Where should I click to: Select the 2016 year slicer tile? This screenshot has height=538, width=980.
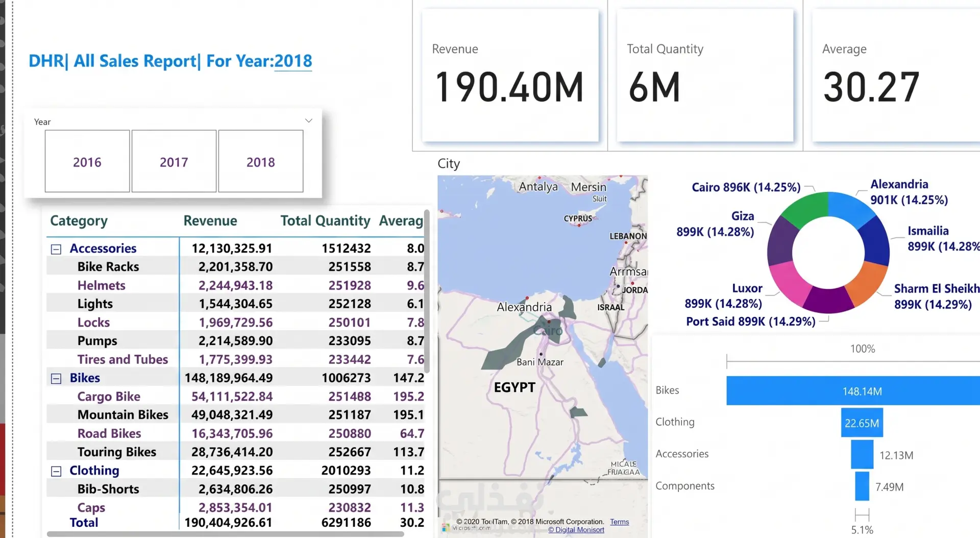tap(87, 161)
